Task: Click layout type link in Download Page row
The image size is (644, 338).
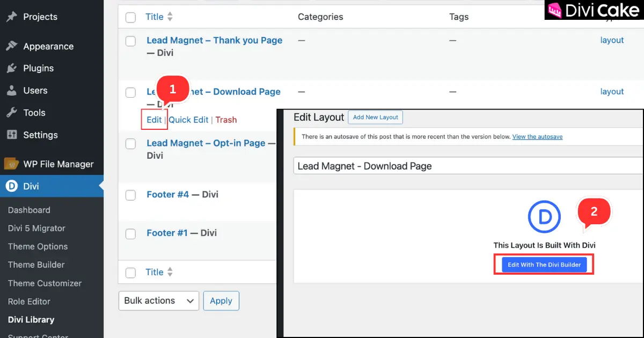Action: pyautogui.click(x=612, y=92)
